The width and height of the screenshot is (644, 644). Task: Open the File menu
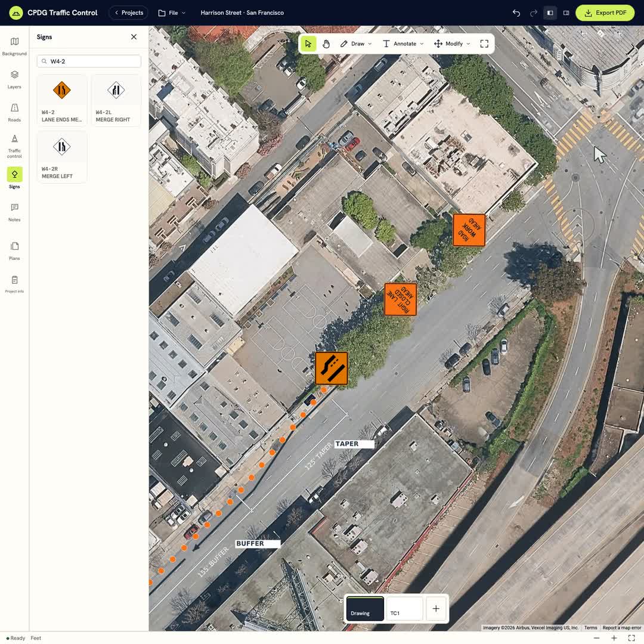coord(172,13)
